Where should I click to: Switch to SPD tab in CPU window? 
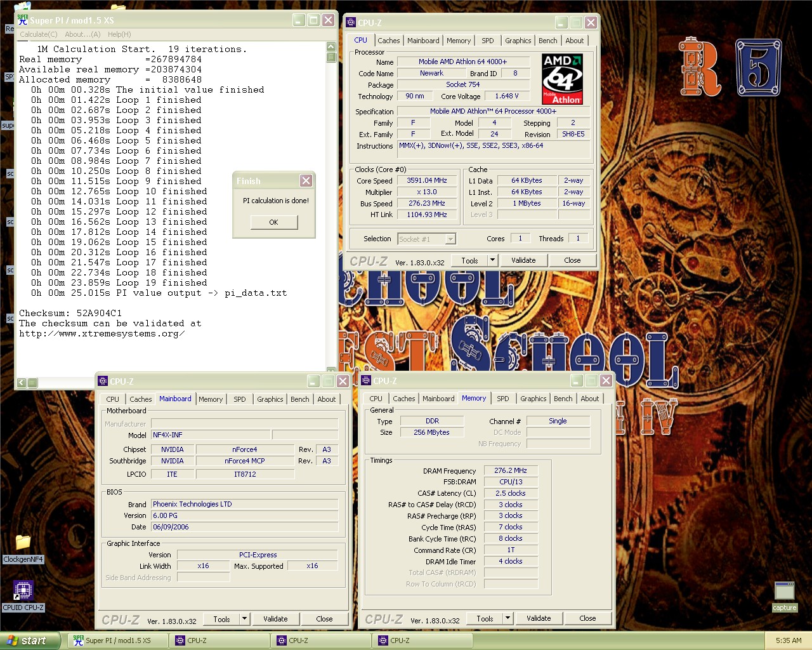487,41
